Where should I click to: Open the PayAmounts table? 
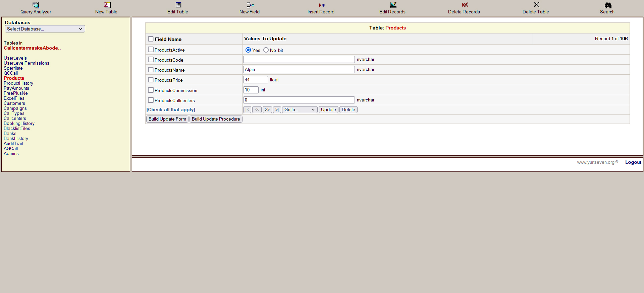click(16, 88)
